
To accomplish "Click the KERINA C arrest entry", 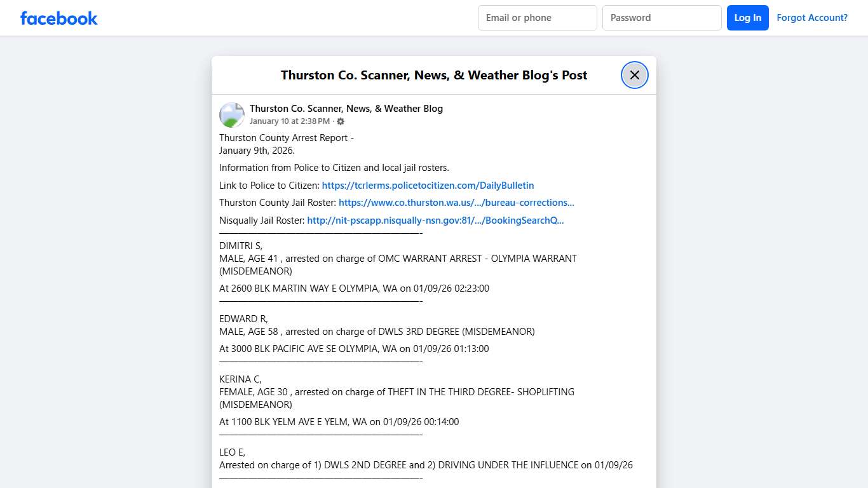I will [397, 391].
